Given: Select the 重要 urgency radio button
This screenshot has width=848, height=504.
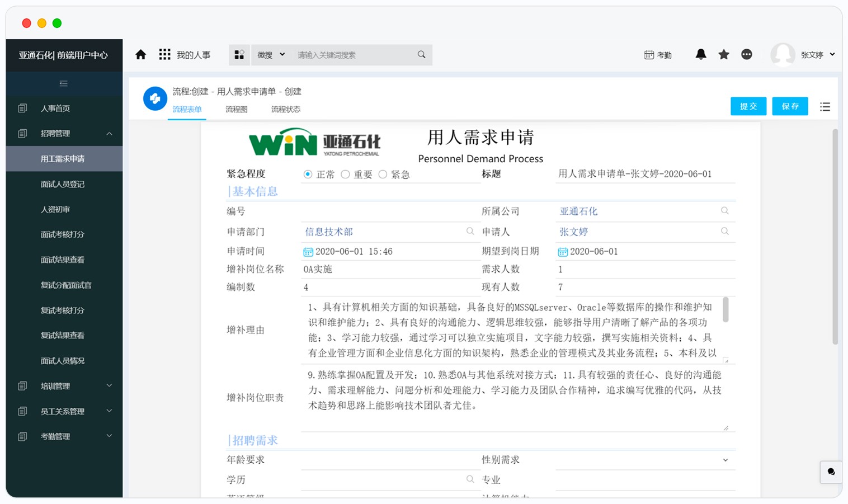Looking at the screenshot, I should pos(345,175).
